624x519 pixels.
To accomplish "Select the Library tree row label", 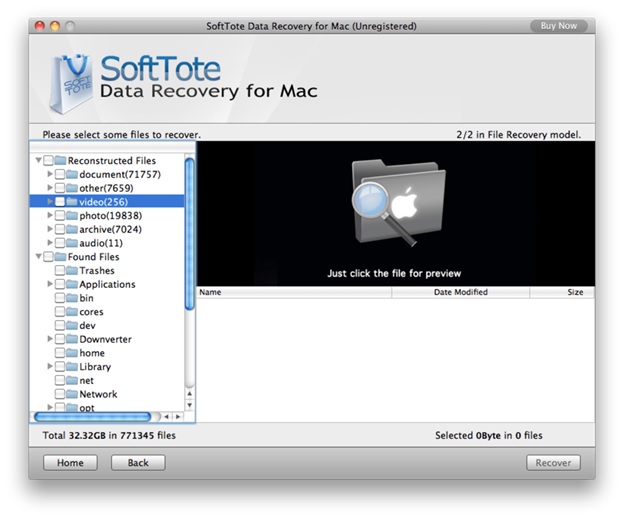I will (95, 367).
